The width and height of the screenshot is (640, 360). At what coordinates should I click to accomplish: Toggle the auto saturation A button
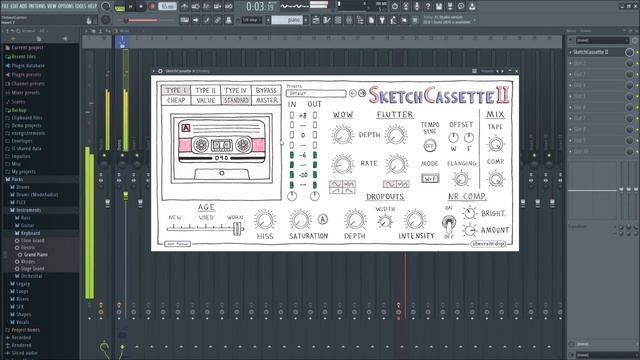(322, 220)
